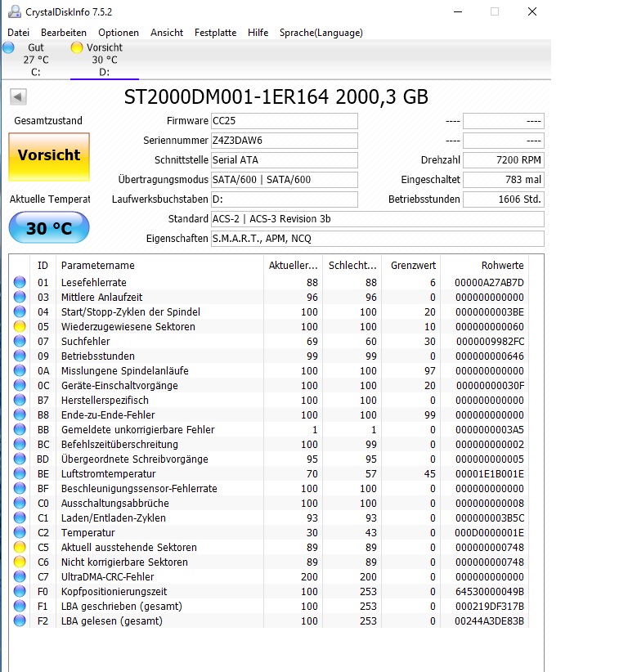Image resolution: width=628 pixels, height=672 pixels.
Task: Click the CrystalDiskInfo title bar app icon
Action: pyautogui.click(x=15, y=11)
